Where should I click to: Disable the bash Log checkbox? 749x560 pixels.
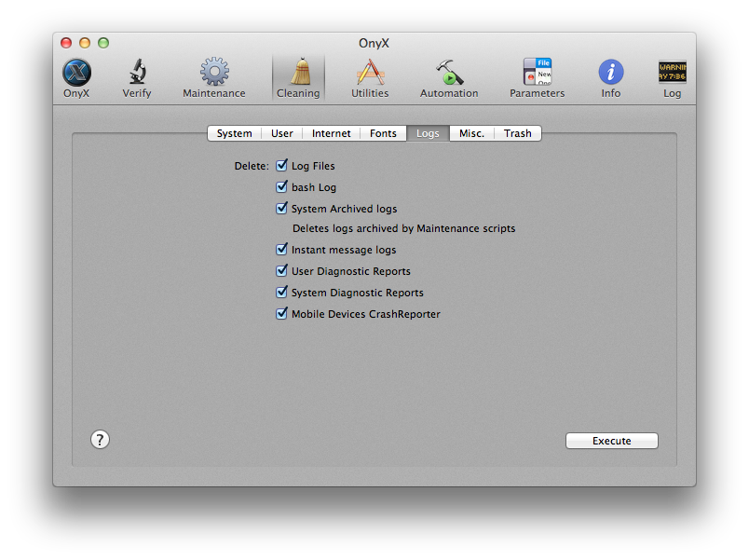(282, 187)
